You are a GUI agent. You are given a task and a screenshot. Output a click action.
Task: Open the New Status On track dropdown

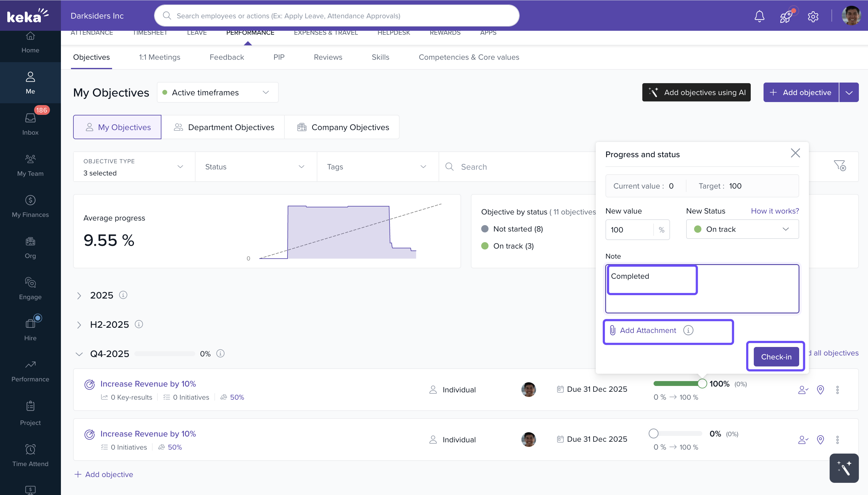(742, 229)
